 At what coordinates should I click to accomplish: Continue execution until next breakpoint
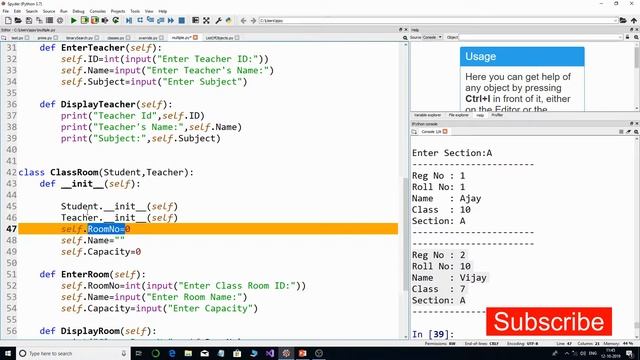171,20
